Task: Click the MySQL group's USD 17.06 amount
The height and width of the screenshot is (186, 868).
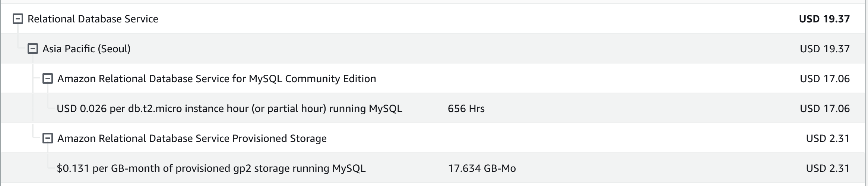Action: click(825, 78)
